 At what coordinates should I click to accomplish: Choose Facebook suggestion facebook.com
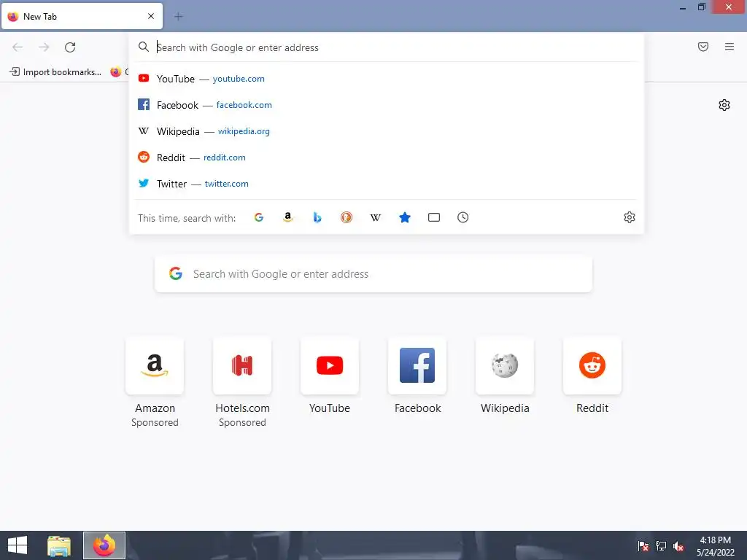click(386, 105)
